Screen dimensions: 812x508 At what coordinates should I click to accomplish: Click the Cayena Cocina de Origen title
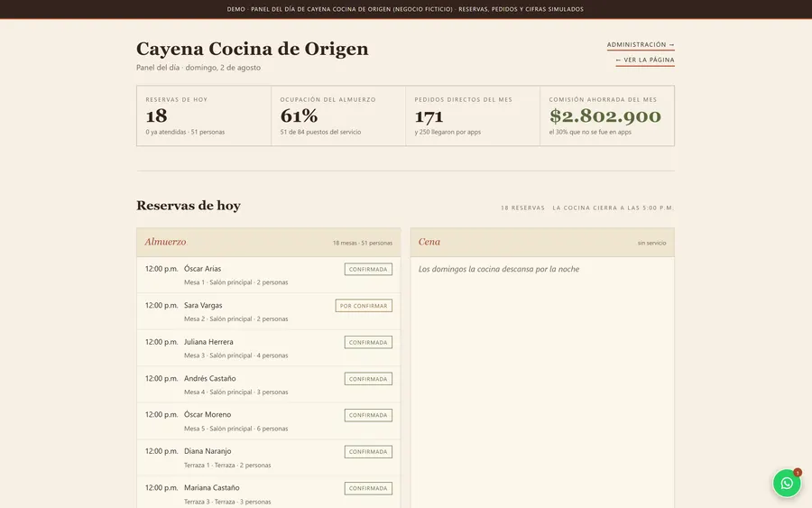pos(253,49)
